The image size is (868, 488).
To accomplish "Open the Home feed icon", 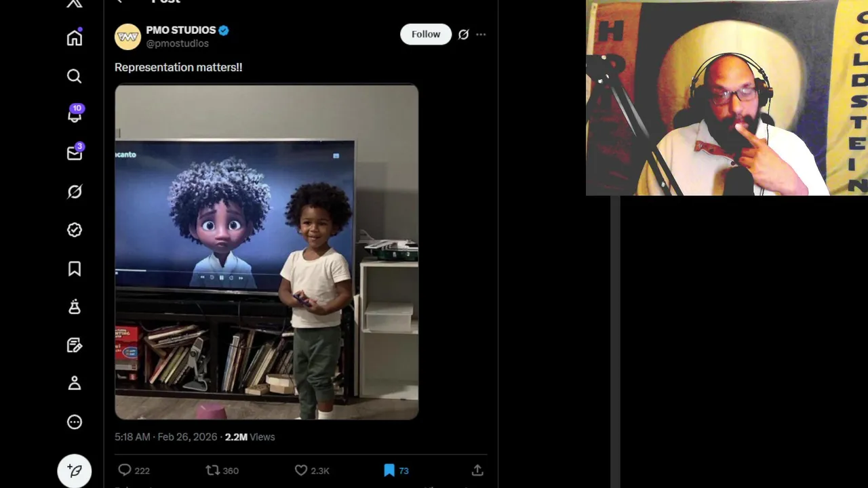I will pos(75,38).
